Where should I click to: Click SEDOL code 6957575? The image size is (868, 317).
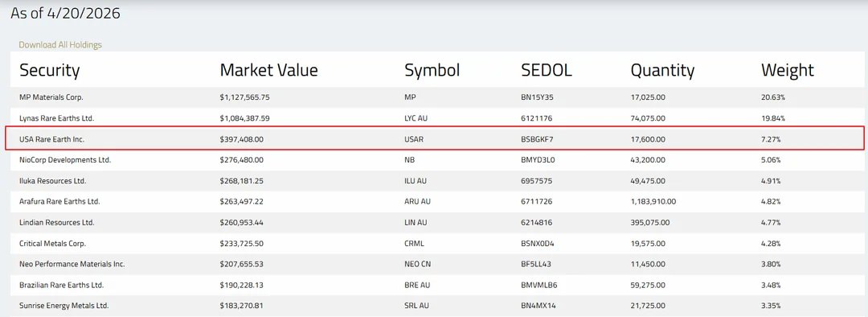[536, 181]
